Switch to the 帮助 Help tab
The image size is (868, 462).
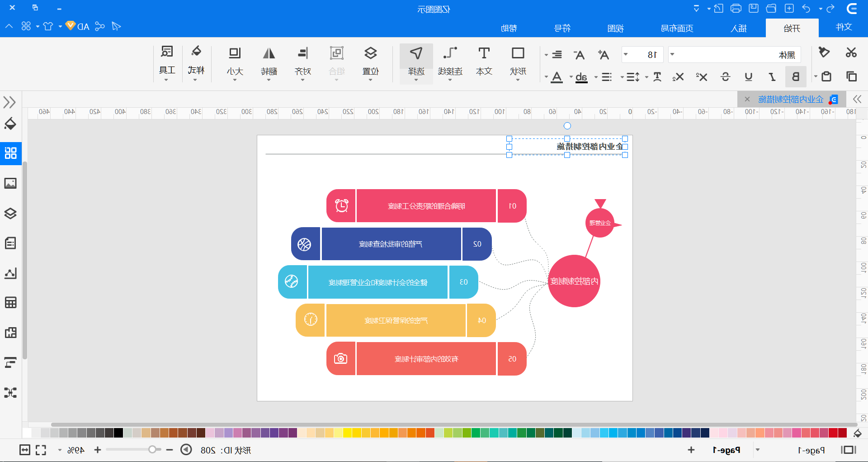509,28
